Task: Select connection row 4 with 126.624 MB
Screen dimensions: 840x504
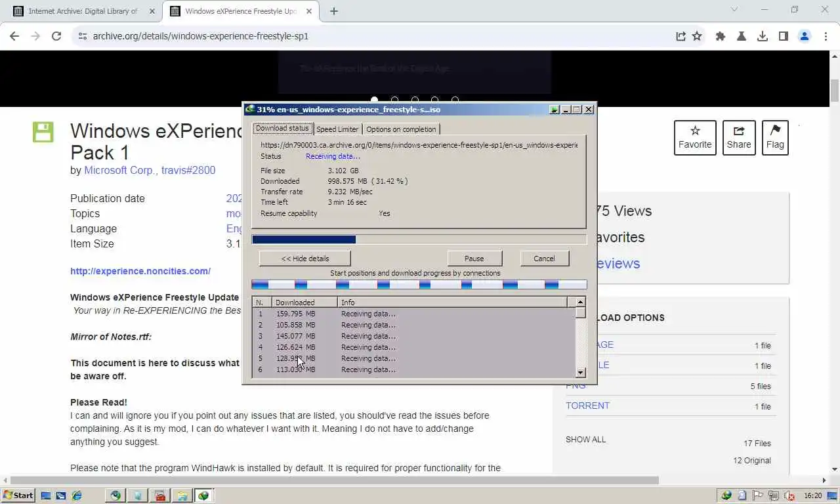Action: 414,347
